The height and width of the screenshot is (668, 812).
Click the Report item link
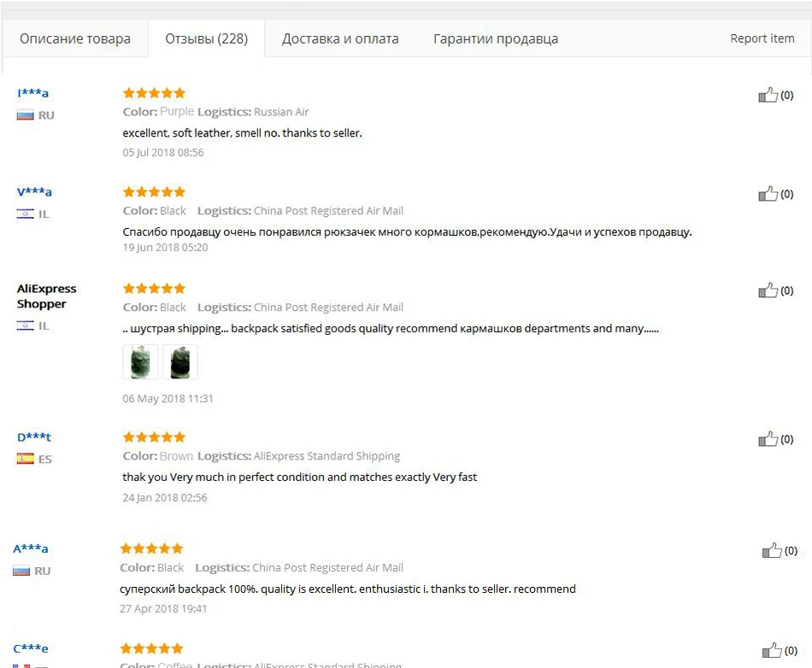point(762,38)
